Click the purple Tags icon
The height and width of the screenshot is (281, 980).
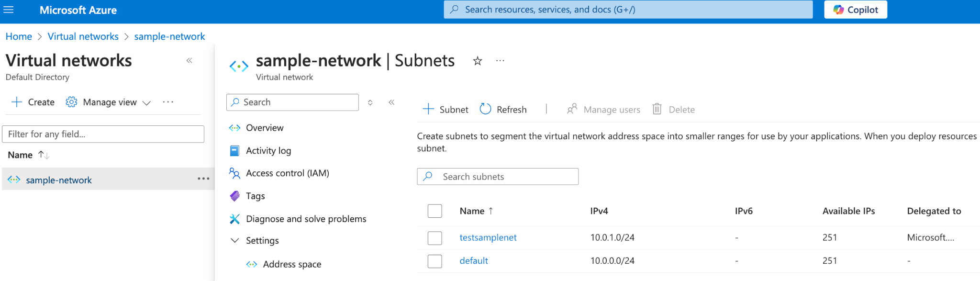pyautogui.click(x=234, y=196)
